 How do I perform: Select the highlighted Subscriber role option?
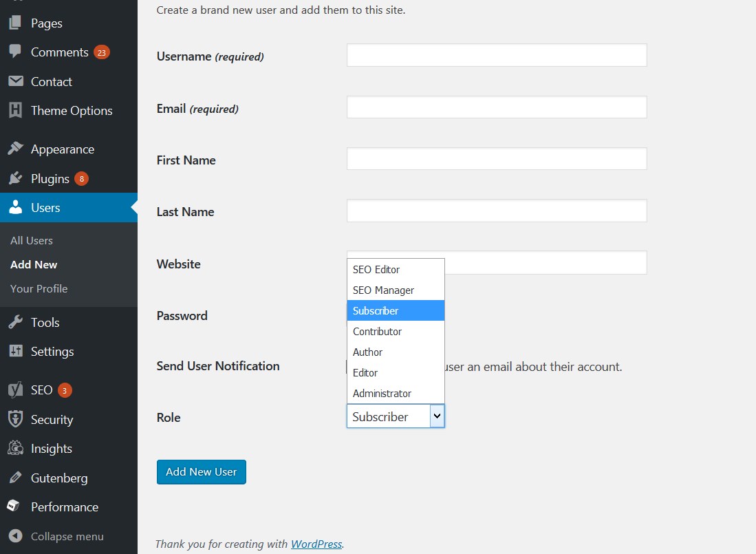tap(375, 310)
